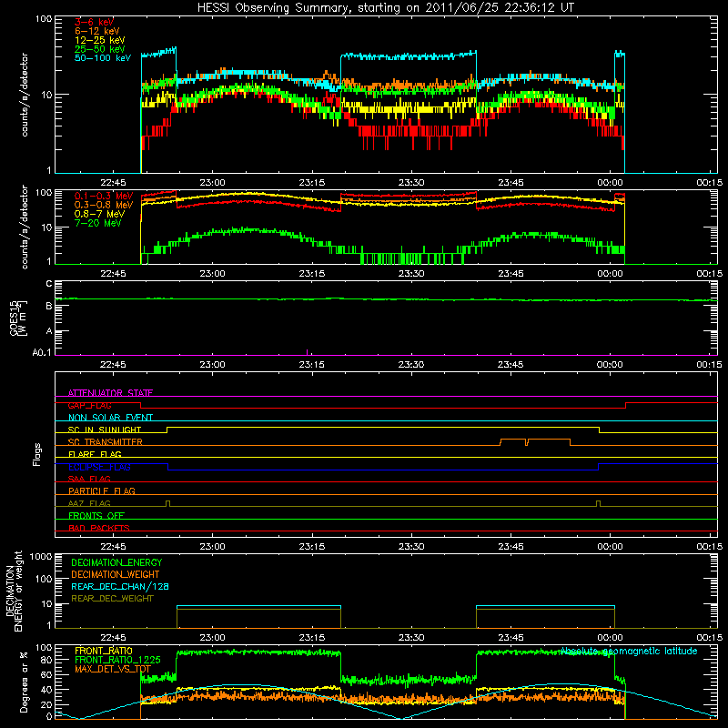Image resolution: width=728 pixels, height=728 pixels.
Task: Select the 50-100 keV legend label
Action: point(103,58)
